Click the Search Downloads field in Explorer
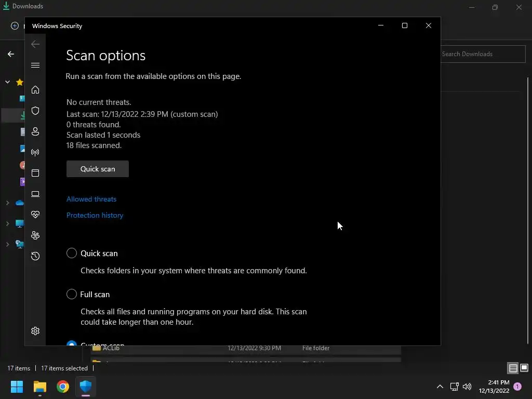The height and width of the screenshot is (399, 532). click(483, 54)
